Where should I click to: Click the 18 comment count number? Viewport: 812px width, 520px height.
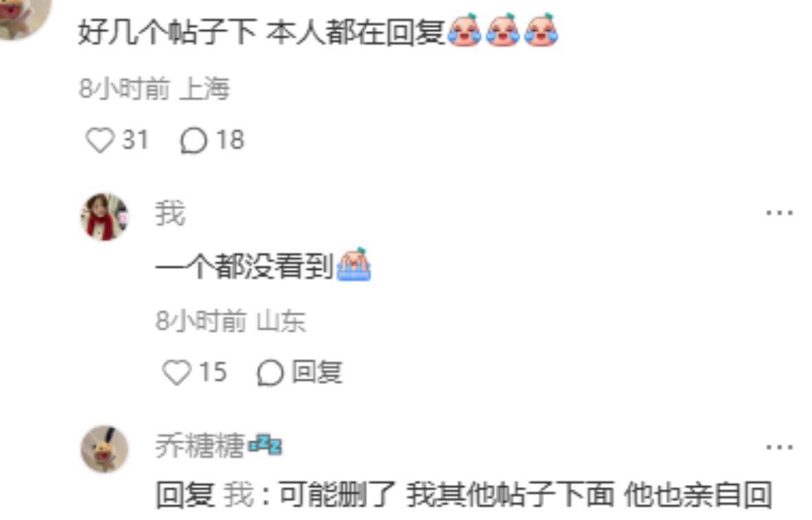[230, 140]
